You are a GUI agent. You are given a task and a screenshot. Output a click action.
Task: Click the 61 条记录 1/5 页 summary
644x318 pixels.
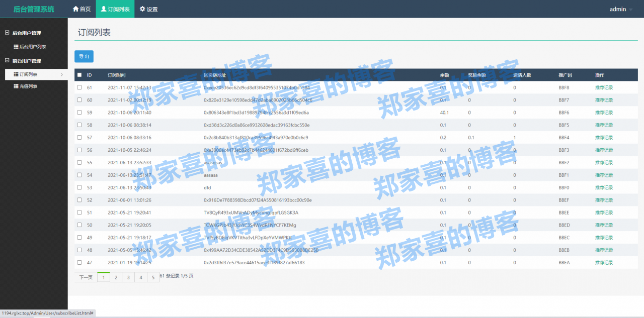click(x=177, y=276)
